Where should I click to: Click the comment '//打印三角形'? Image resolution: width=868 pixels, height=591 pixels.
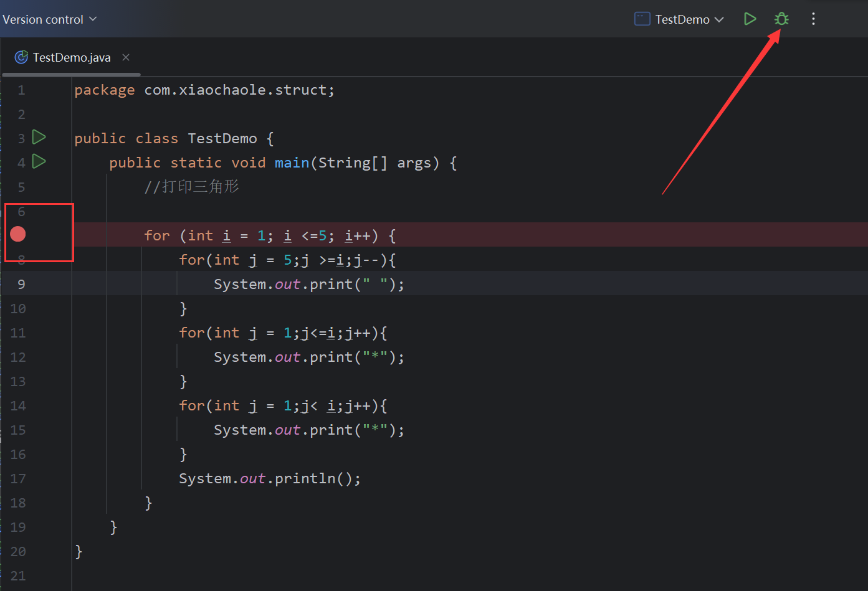click(192, 187)
